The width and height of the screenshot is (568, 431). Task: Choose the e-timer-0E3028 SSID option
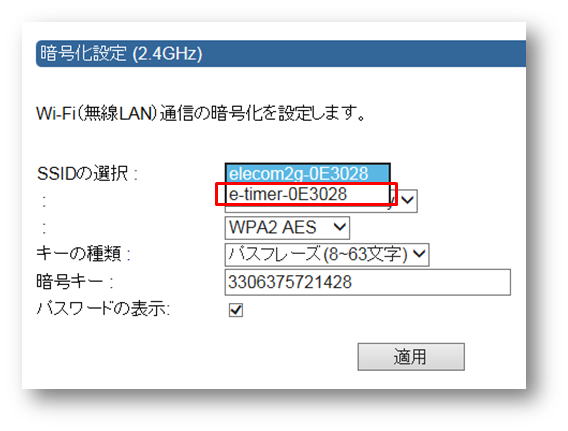[307, 194]
